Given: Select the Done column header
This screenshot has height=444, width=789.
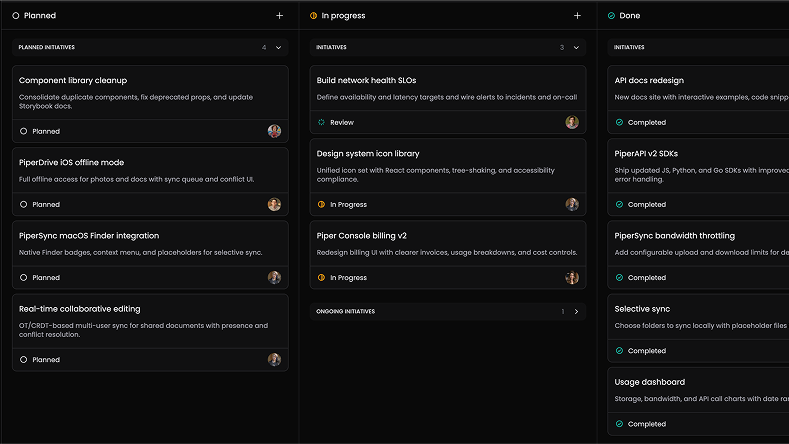Looking at the screenshot, I should tap(629, 16).
